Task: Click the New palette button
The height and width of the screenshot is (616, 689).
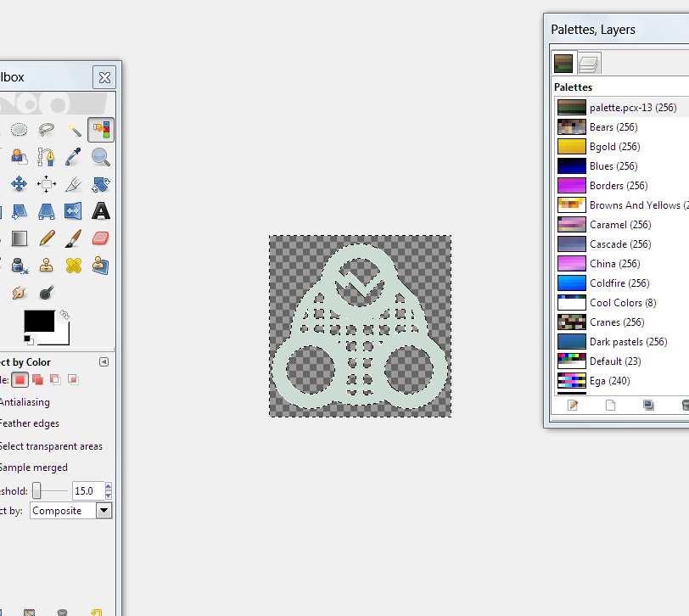Action: [x=610, y=406]
